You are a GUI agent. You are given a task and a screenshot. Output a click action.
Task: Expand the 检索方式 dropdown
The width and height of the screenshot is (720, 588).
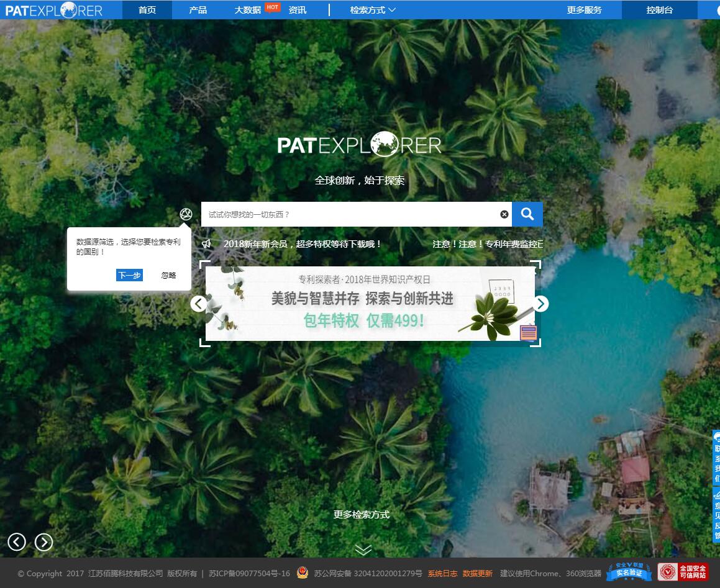372,10
